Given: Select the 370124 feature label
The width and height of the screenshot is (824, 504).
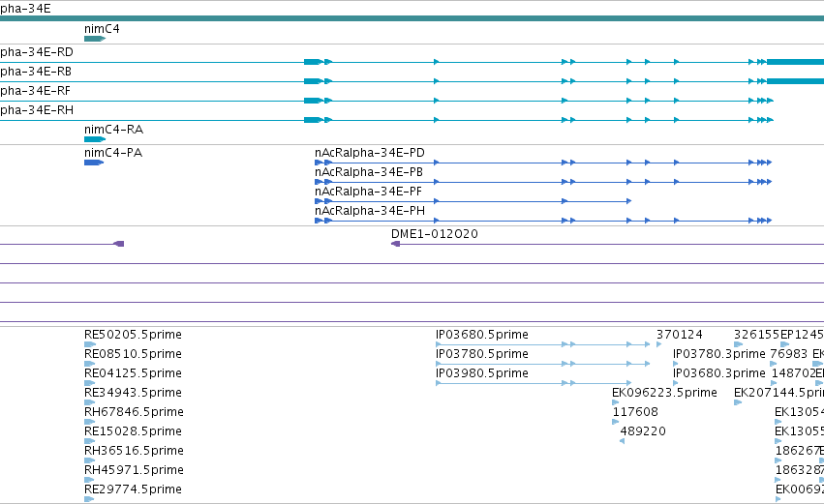Looking at the screenshot, I should 679,335.
